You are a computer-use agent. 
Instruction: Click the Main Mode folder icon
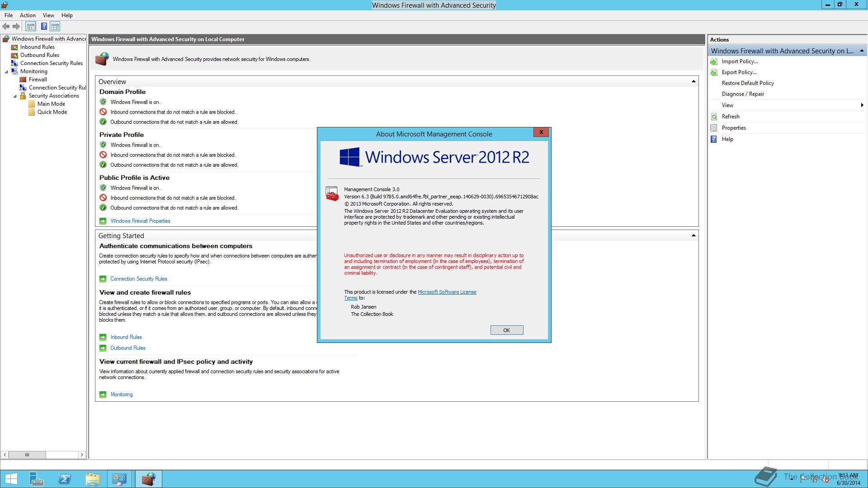[x=32, y=104]
